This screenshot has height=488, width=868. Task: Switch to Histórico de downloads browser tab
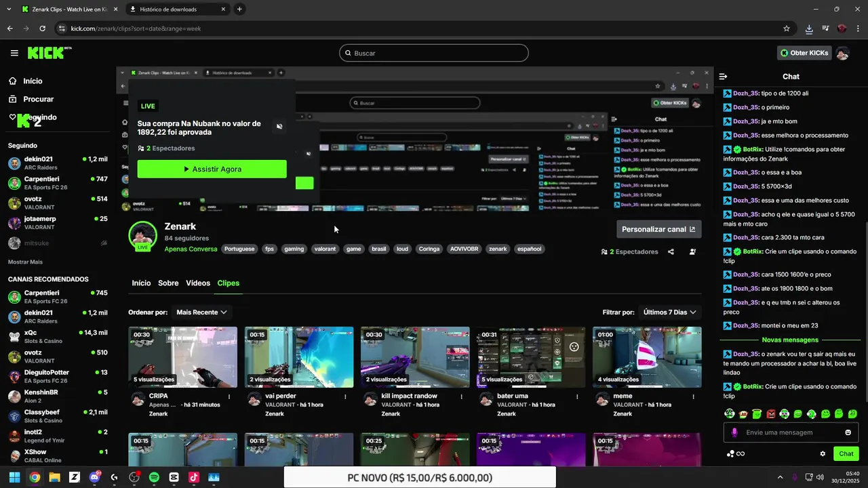(x=176, y=9)
